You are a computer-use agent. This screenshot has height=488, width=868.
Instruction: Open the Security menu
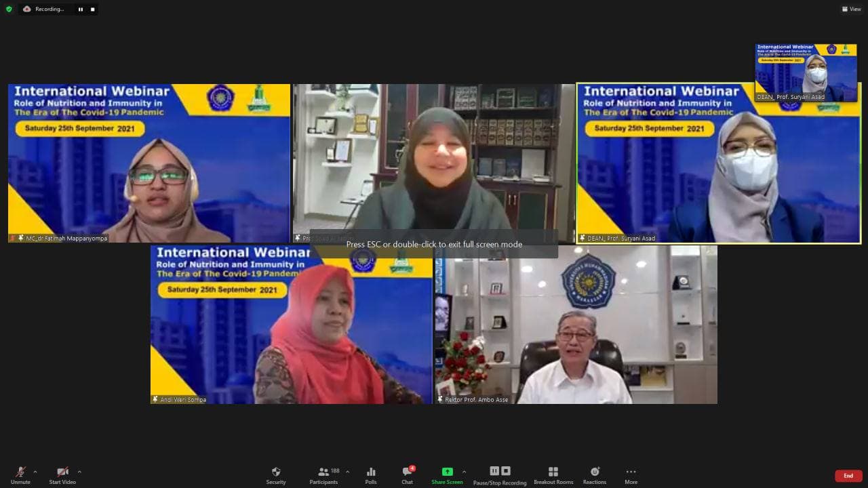tap(276, 475)
